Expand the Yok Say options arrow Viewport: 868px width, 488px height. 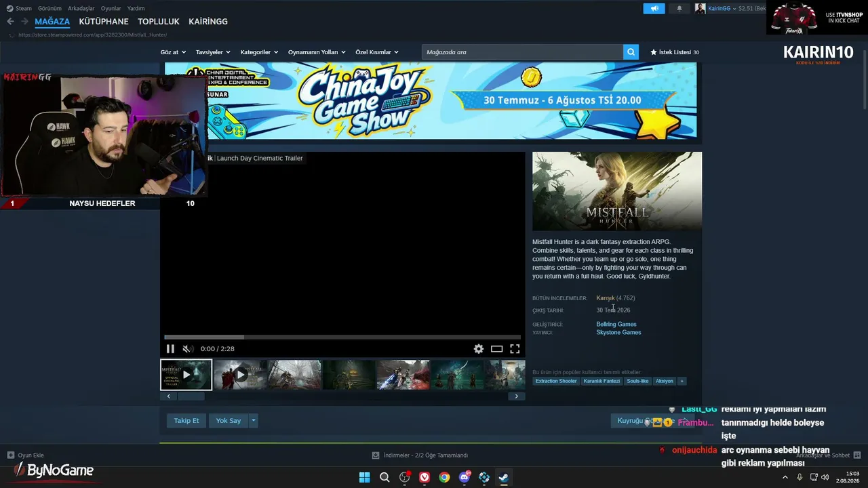(254, 421)
